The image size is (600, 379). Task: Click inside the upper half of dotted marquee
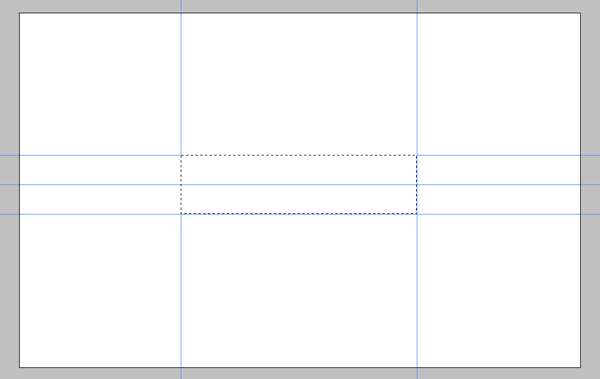click(x=299, y=170)
